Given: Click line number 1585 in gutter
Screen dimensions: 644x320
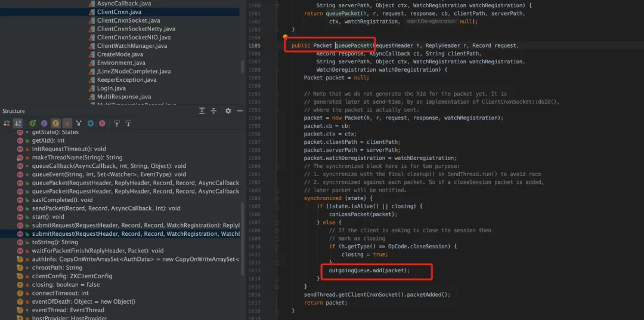Looking at the screenshot, I should (254, 45).
